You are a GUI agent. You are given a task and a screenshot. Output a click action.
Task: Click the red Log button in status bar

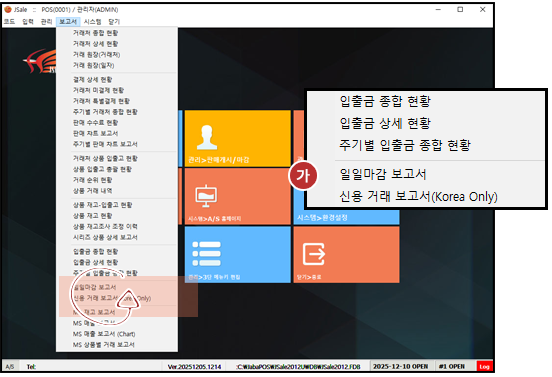click(485, 367)
